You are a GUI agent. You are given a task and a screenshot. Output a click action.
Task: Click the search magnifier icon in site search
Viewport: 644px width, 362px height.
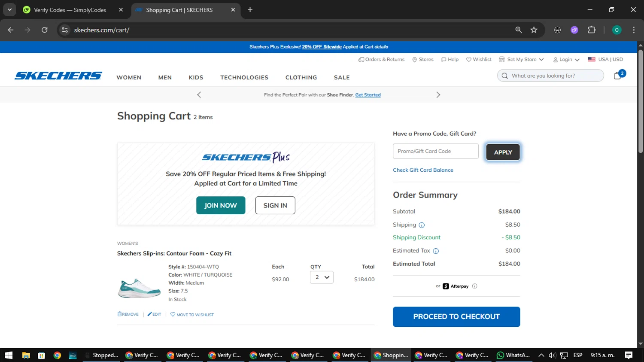pyautogui.click(x=505, y=76)
